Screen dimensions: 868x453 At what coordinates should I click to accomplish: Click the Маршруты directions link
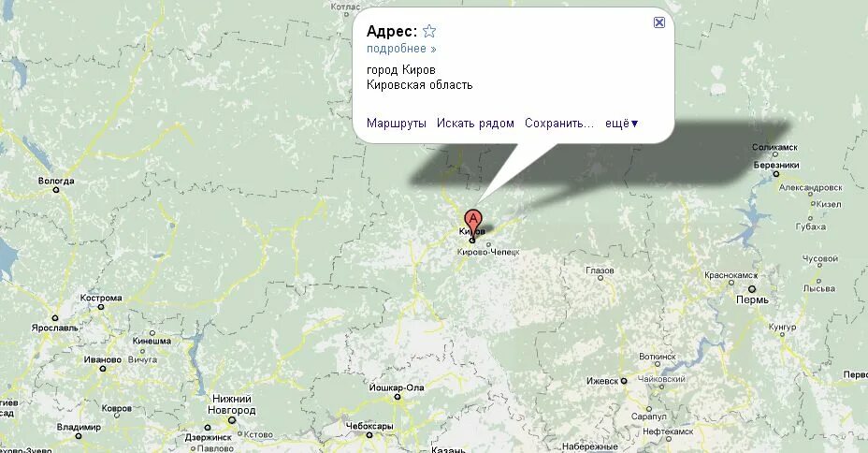[x=397, y=123]
